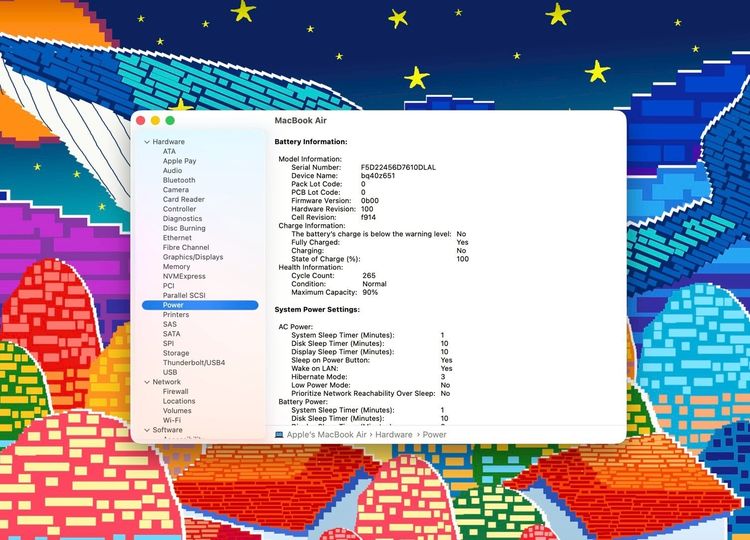This screenshot has height=540, width=750.
Task: Select Memory in the sidebar
Action: click(176, 267)
